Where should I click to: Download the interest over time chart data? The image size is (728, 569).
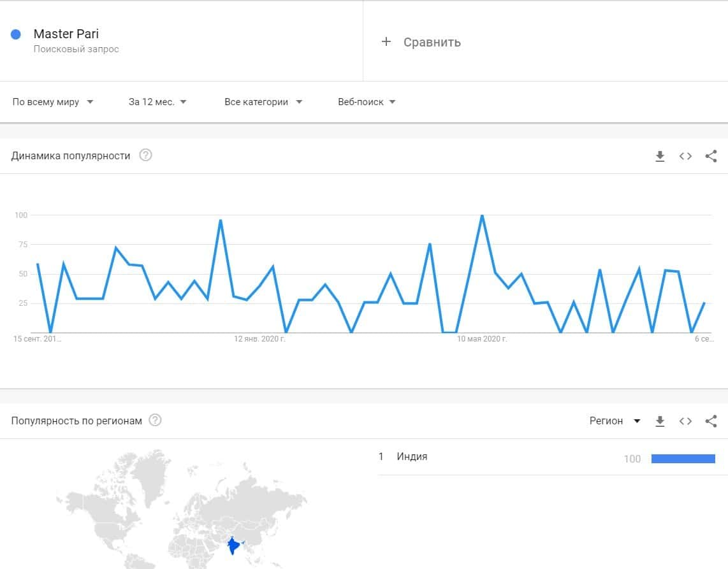pyautogui.click(x=660, y=156)
